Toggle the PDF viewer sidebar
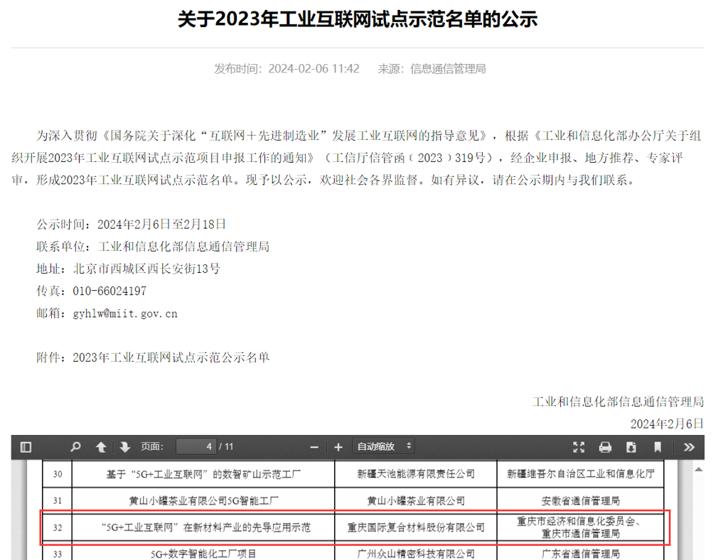728x560 pixels. click(x=26, y=447)
